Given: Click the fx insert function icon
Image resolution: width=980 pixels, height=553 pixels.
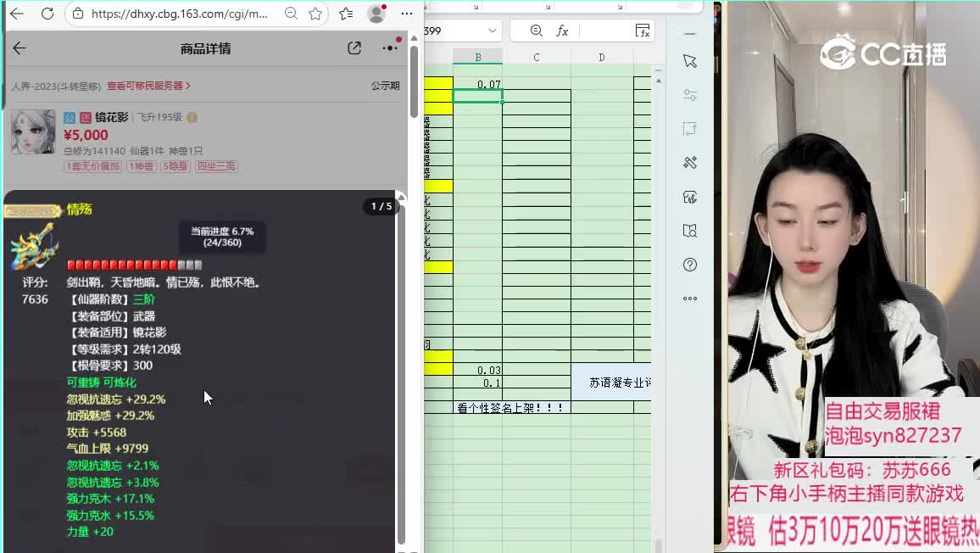Looking at the screenshot, I should [x=562, y=31].
